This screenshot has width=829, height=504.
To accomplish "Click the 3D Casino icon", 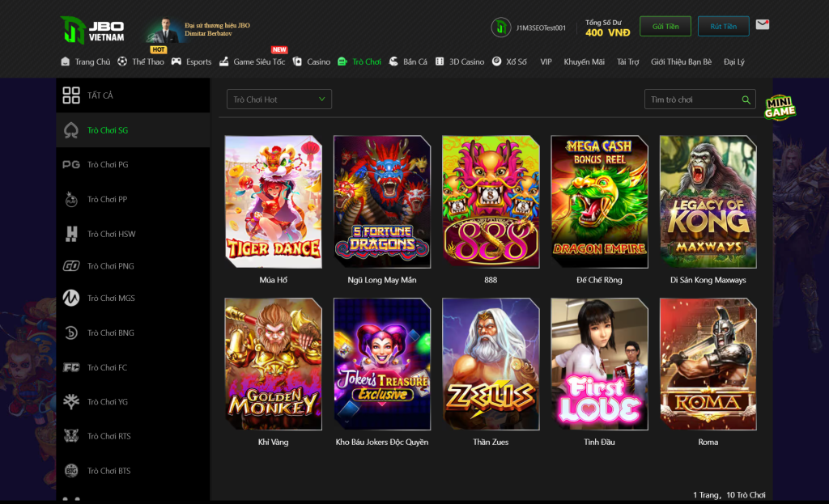I will tap(440, 61).
